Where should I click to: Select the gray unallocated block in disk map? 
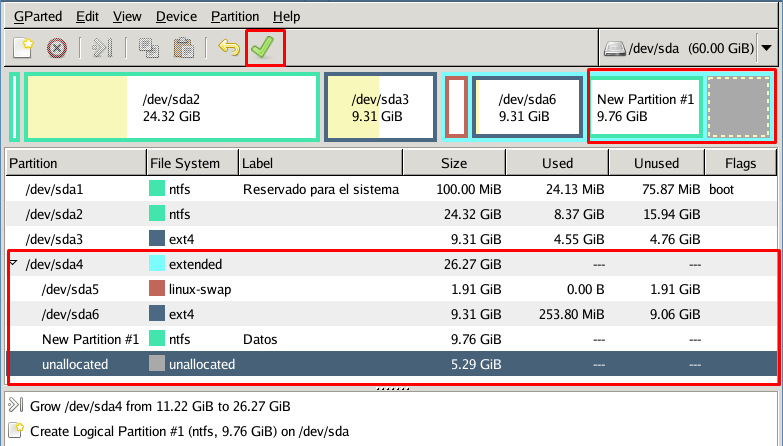[x=739, y=107]
